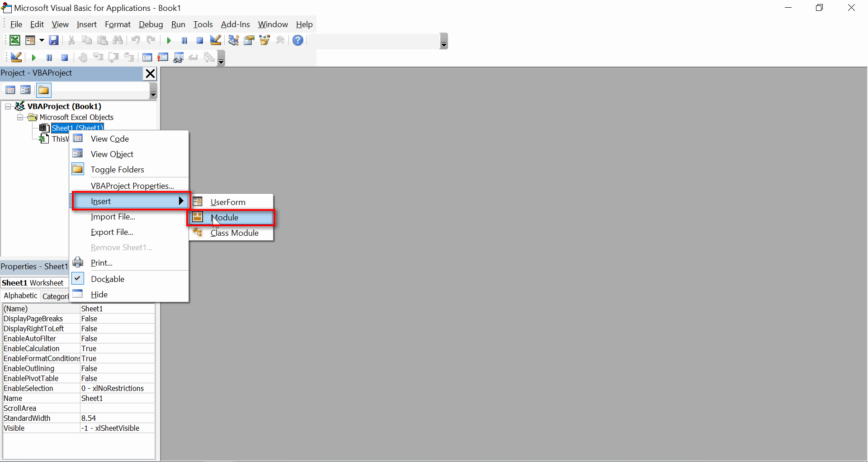The height and width of the screenshot is (462, 868).
Task: Select Sheet1 (Sheet1) in project tree
Action: (78, 128)
